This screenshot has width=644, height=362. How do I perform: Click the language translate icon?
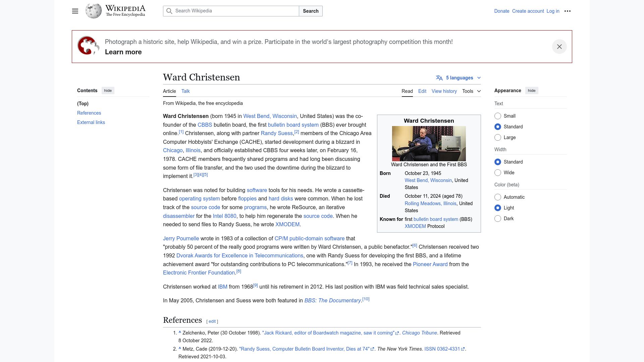pos(439,78)
